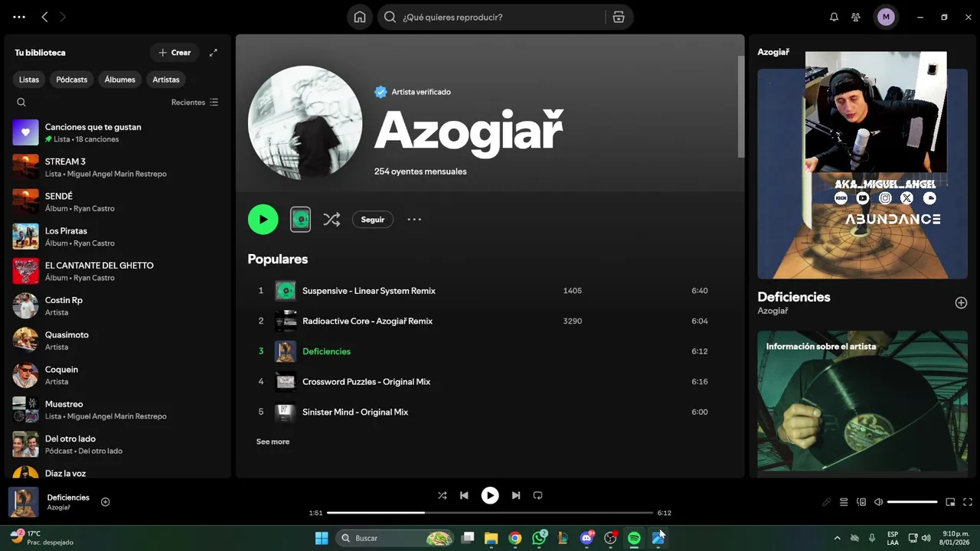The width and height of the screenshot is (980, 551).
Task: Open Costin Rp artist
Action: coord(118,306)
